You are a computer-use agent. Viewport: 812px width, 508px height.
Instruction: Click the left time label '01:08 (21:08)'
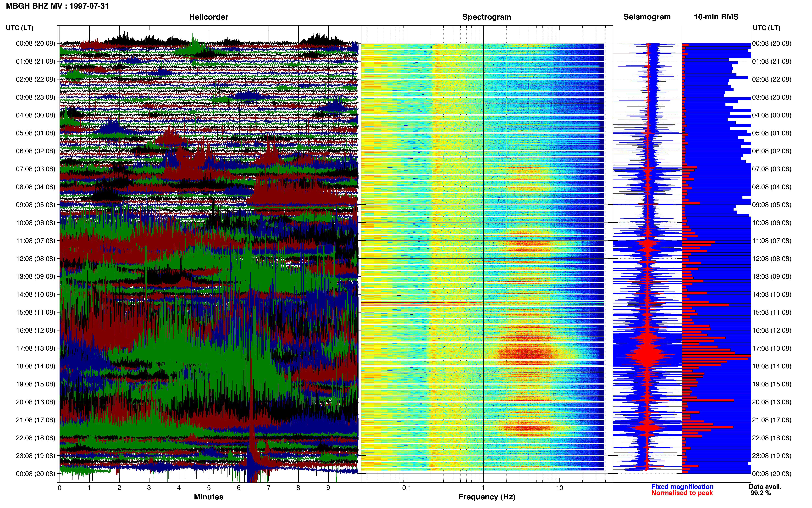click(36, 61)
